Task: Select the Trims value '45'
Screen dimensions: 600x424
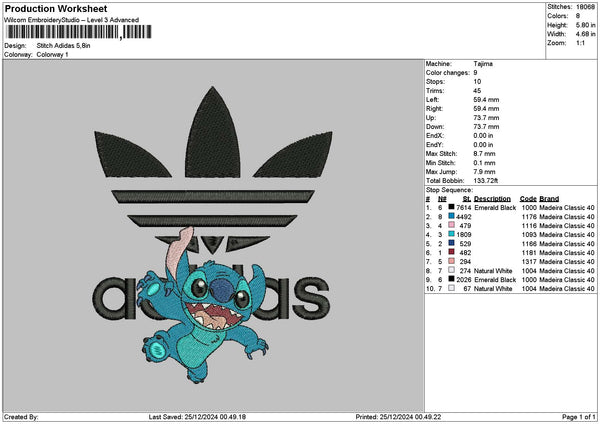Action: click(x=477, y=91)
